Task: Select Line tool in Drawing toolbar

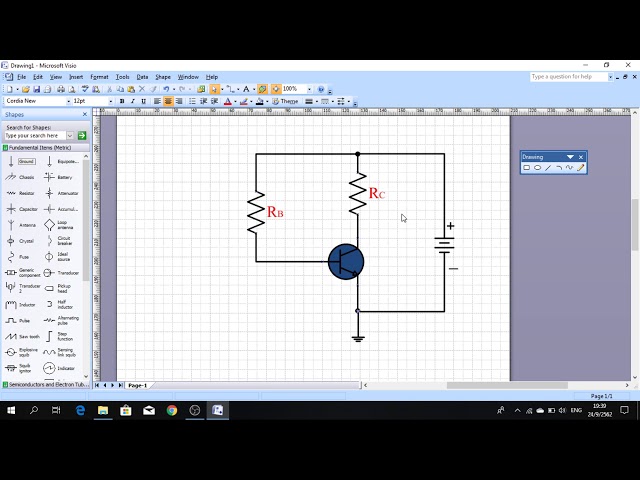Action: coord(548,168)
